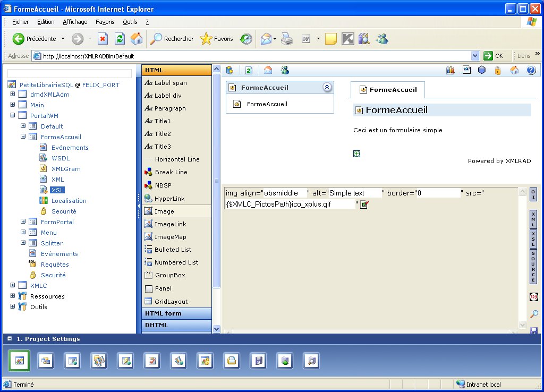This screenshot has height=392, width=544.
Task: Collapse the Project Settings panel
Action: coord(9,339)
